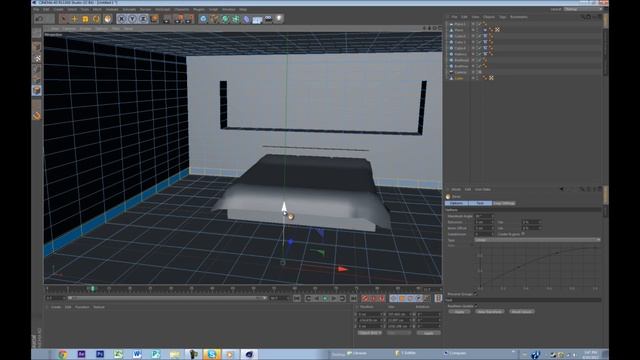
Task: Click the Render View icon
Action: 167,19
